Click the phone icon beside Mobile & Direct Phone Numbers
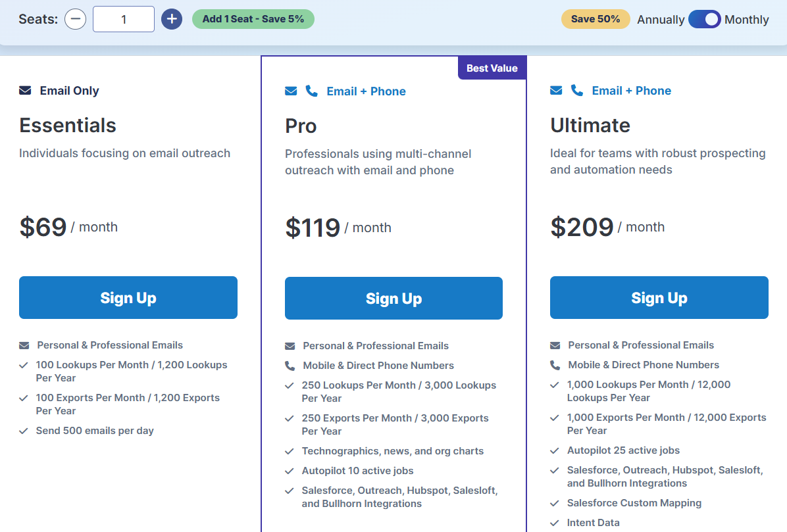The width and height of the screenshot is (787, 532). (290, 365)
